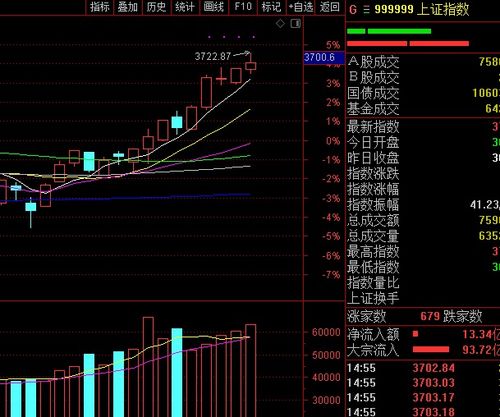
Task: Open the 指标 indicator menu
Action: click(100, 7)
